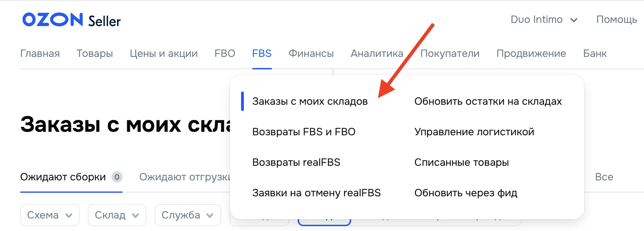Open the Служба filter dropdown
644x231 pixels.
click(x=187, y=215)
